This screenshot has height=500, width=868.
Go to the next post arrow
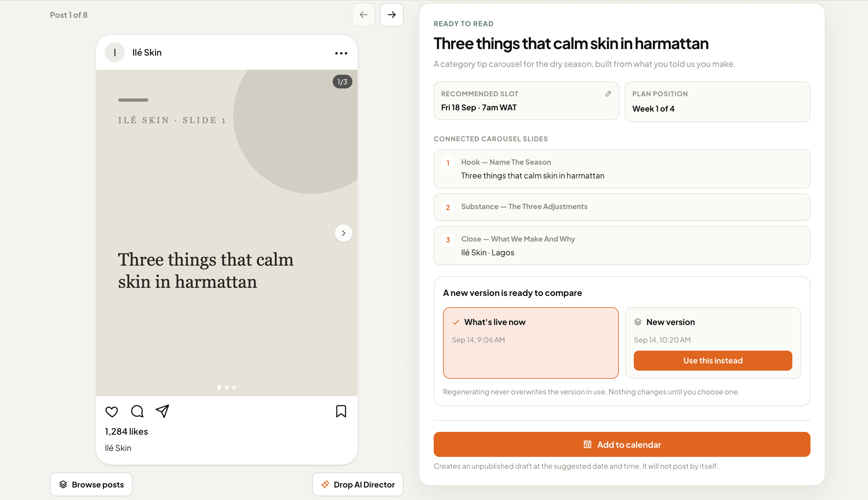[391, 15]
